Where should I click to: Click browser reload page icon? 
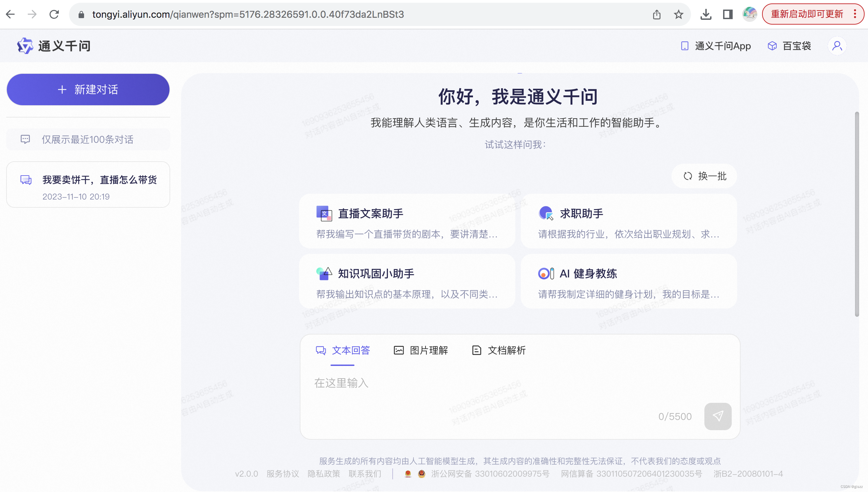tap(54, 14)
